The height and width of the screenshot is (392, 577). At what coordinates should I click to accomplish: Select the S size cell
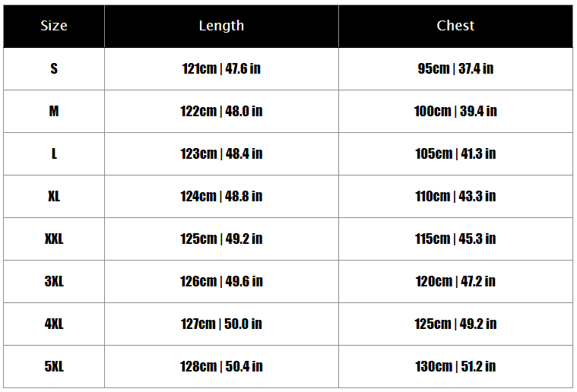[54, 69]
